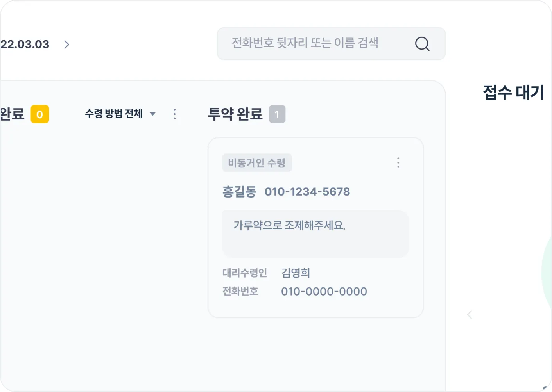
Task: Click proxy recipient name 김영희
Action: pos(296,273)
